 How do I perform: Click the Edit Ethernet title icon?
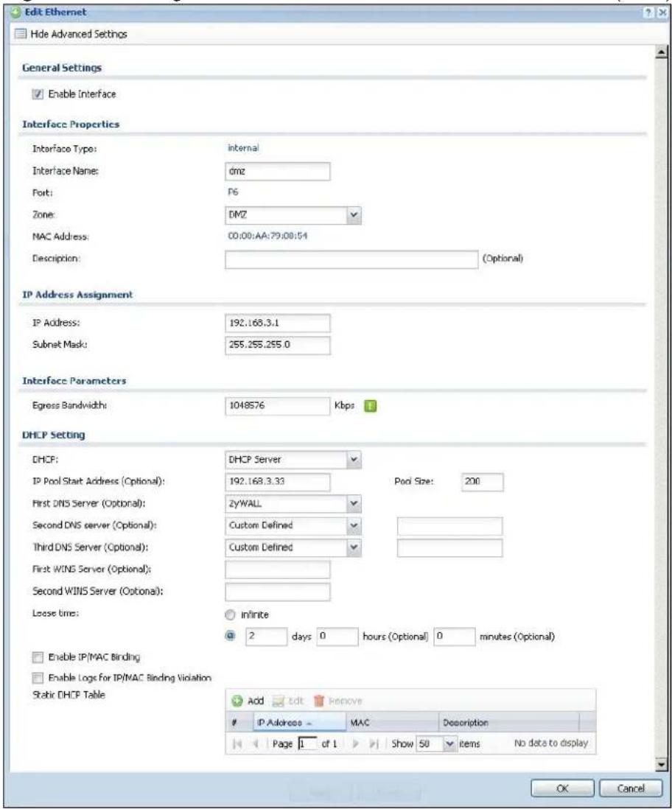coord(15,13)
